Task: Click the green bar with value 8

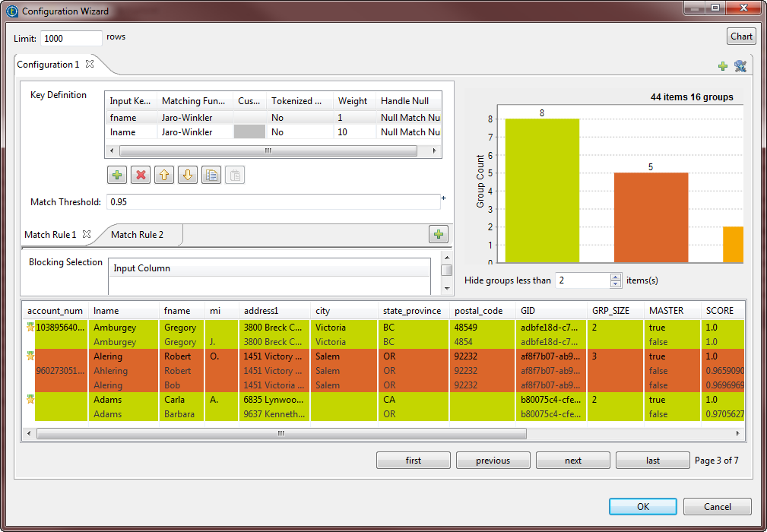Action: 542,190
